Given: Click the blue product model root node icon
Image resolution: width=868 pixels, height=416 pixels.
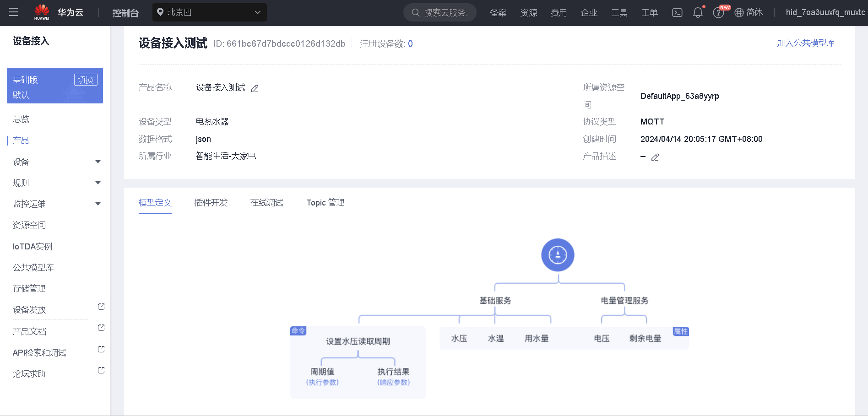Looking at the screenshot, I should click(558, 255).
